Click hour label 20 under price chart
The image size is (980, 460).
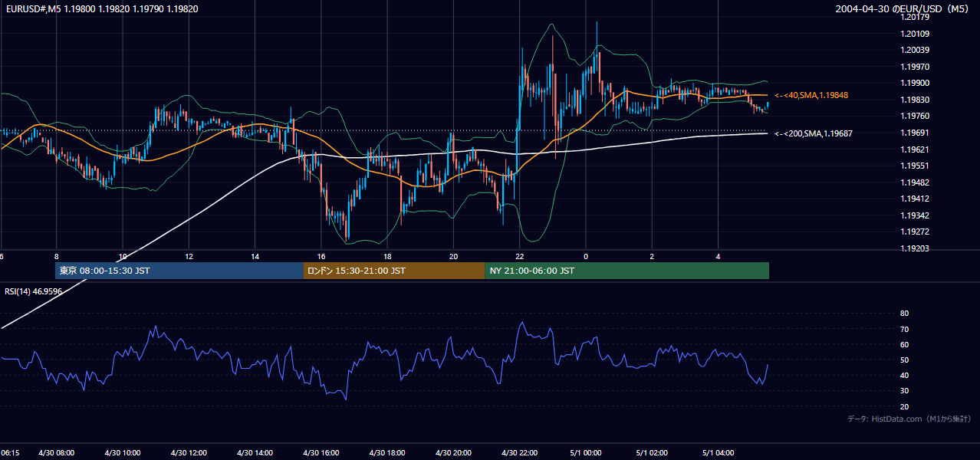click(x=453, y=257)
